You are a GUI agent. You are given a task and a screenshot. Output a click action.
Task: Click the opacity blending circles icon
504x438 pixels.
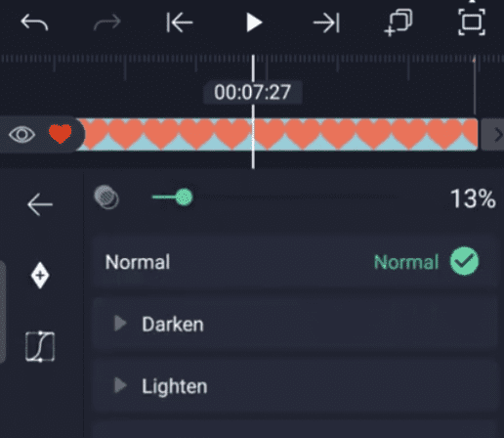click(x=106, y=197)
